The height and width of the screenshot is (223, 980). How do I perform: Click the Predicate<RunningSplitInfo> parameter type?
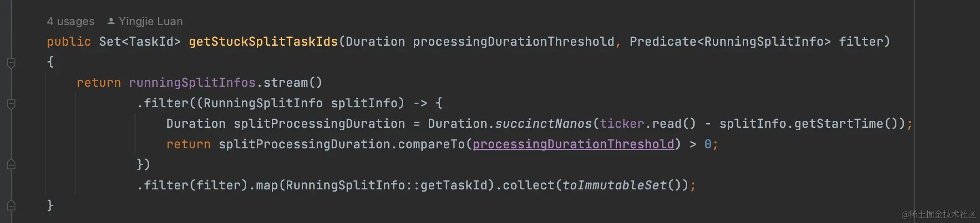pos(730,42)
